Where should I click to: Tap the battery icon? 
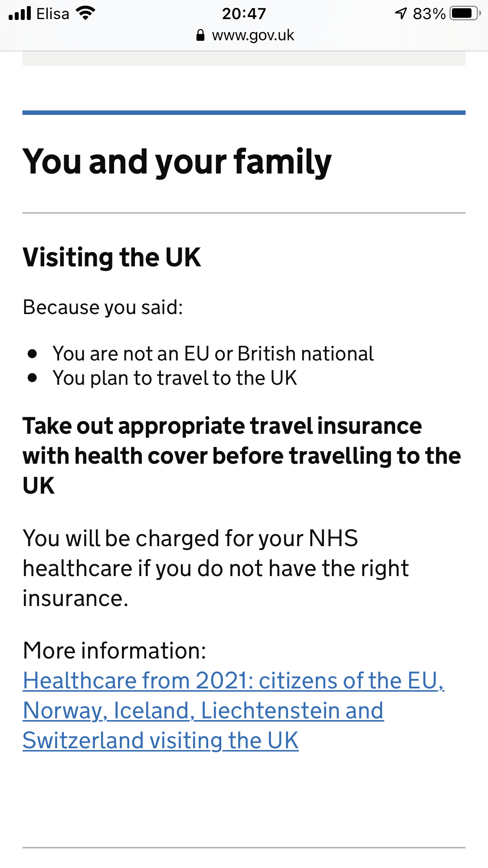465,13
